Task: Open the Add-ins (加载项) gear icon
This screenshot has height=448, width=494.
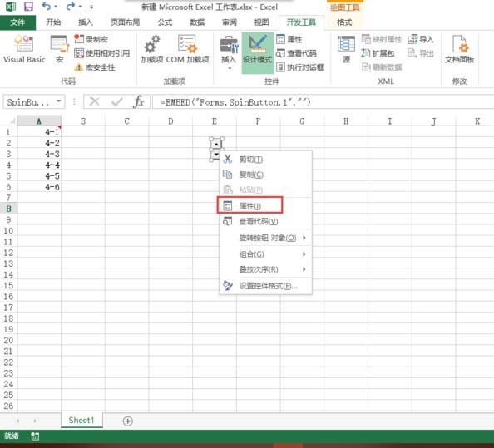Action: point(152,48)
